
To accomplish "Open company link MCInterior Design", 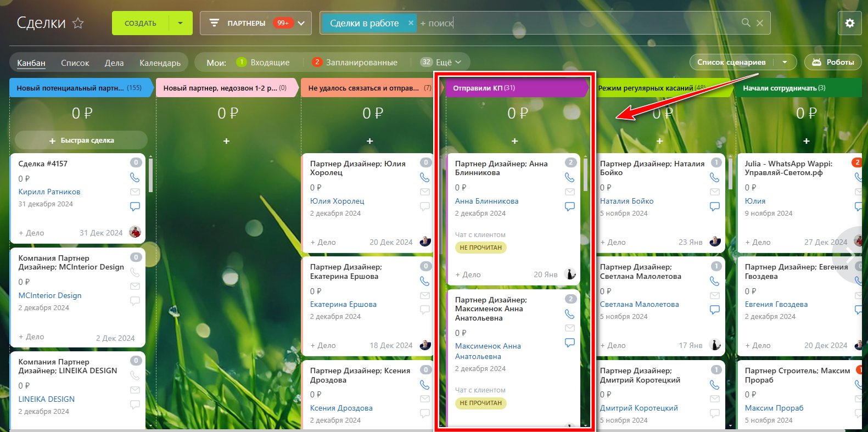I will tap(50, 295).
